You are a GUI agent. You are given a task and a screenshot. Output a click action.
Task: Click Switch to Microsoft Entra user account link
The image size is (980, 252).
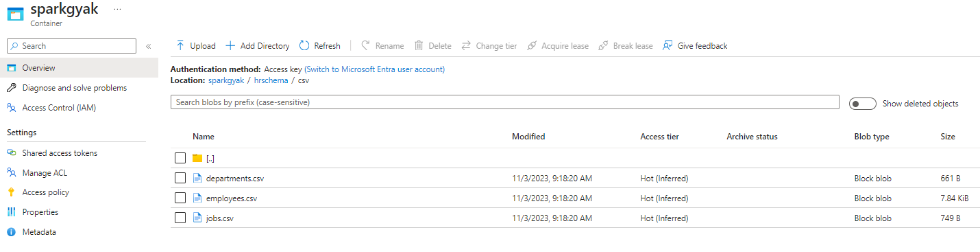click(x=374, y=69)
